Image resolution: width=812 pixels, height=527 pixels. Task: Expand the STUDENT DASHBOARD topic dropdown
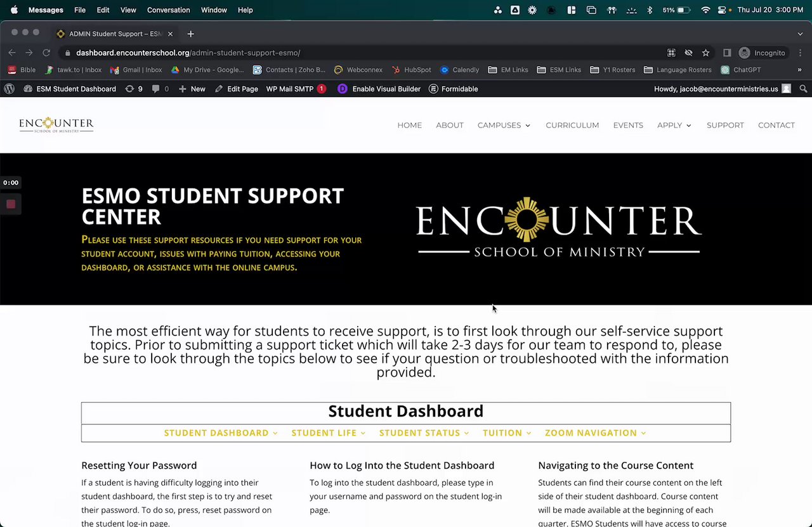(221, 433)
